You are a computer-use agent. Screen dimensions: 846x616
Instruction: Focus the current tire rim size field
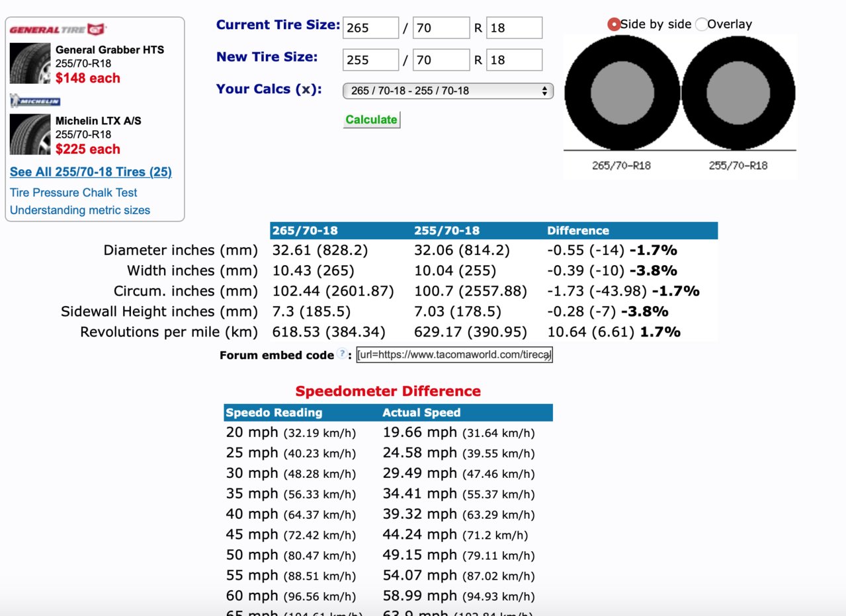(515, 28)
